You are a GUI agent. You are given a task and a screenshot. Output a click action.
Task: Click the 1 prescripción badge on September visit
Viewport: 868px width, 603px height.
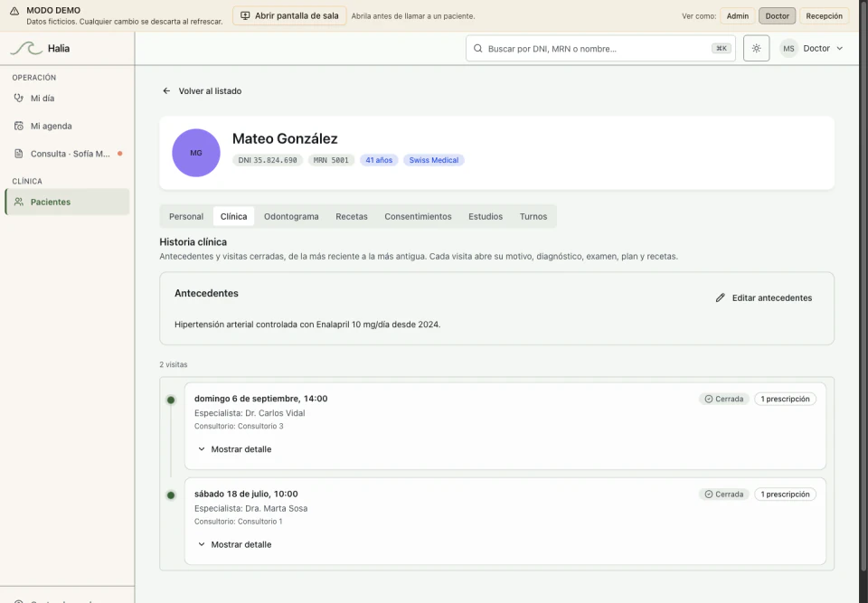(x=785, y=399)
